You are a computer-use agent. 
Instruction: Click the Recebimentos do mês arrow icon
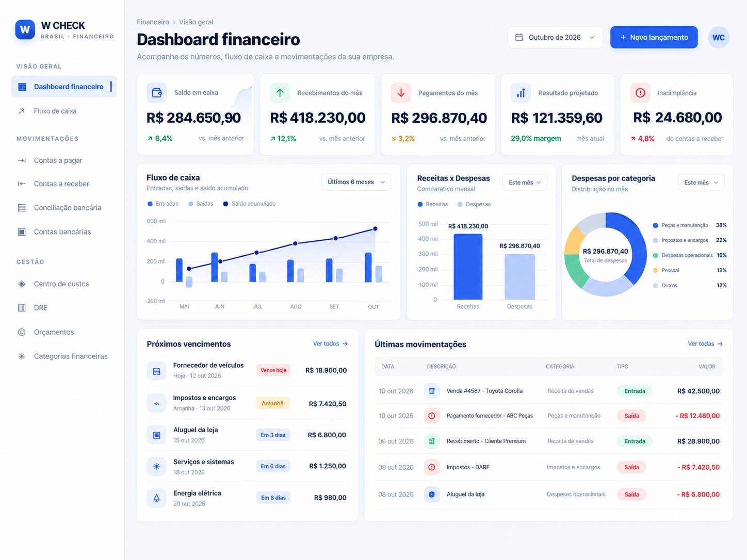point(280,93)
